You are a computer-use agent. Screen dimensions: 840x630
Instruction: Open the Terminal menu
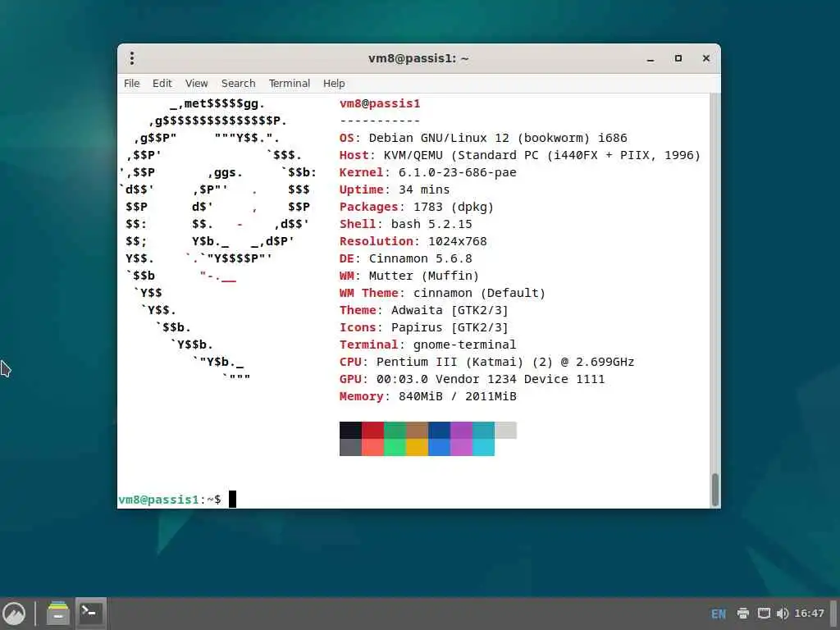(x=290, y=84)
